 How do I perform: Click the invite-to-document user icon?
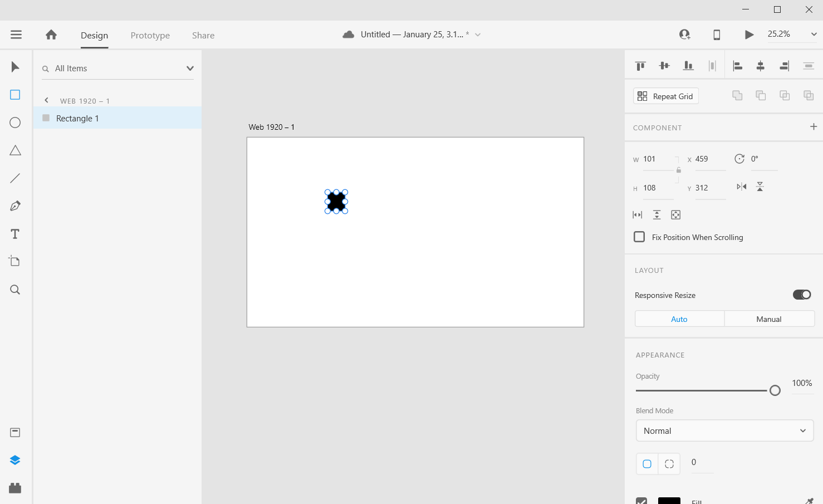685,35
